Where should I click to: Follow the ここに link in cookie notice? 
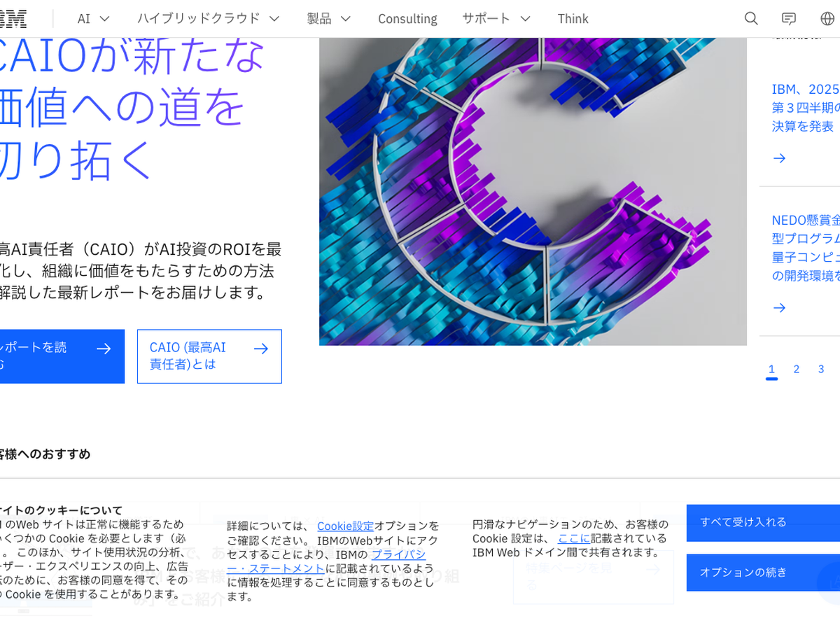tap(573, 538)
